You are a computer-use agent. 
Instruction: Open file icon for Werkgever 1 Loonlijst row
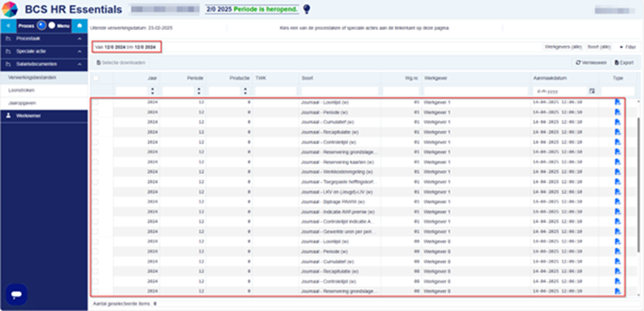(x=617, y=102)
